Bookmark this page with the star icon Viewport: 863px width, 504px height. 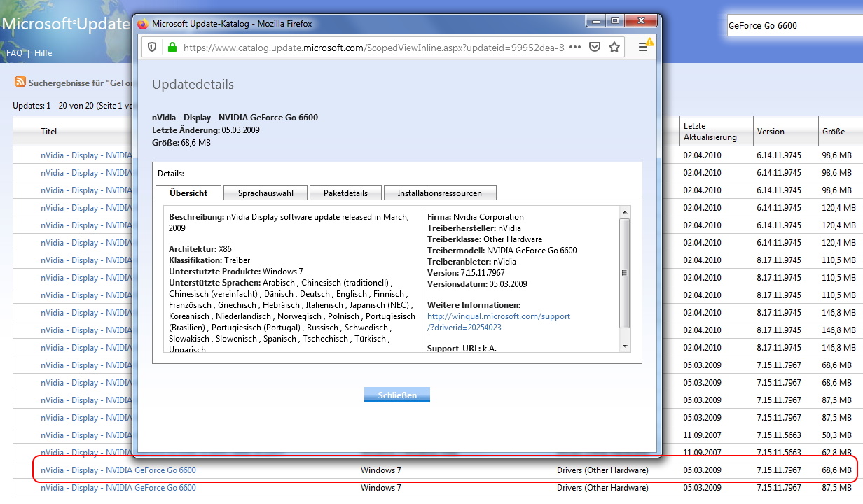click(614, 48)
